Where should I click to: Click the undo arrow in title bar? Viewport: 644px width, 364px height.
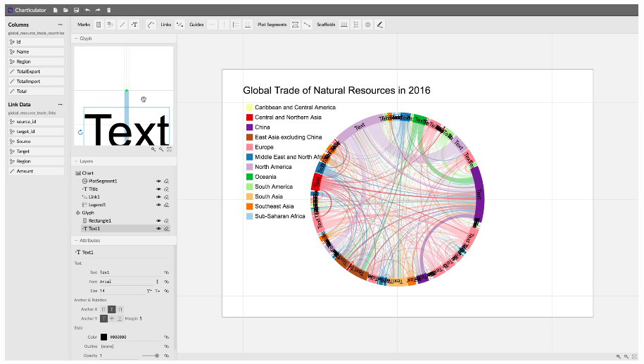[x=87, y=10]
